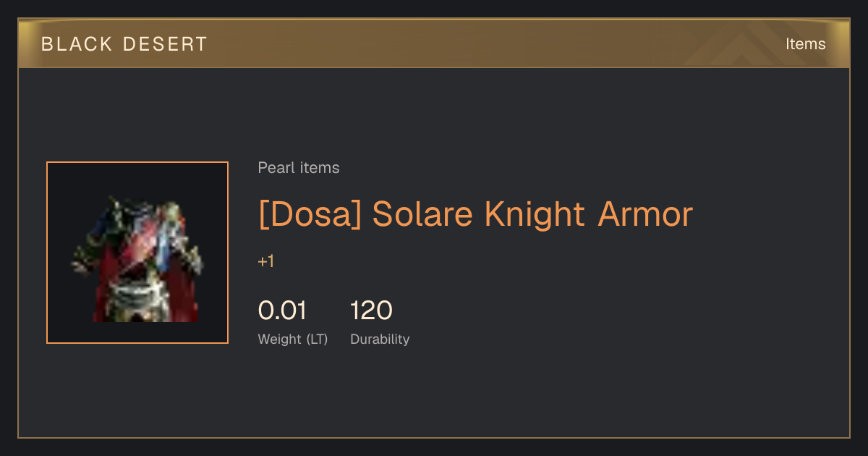Click the 0.01 weight value
The image size is (868, 456).
282,311
